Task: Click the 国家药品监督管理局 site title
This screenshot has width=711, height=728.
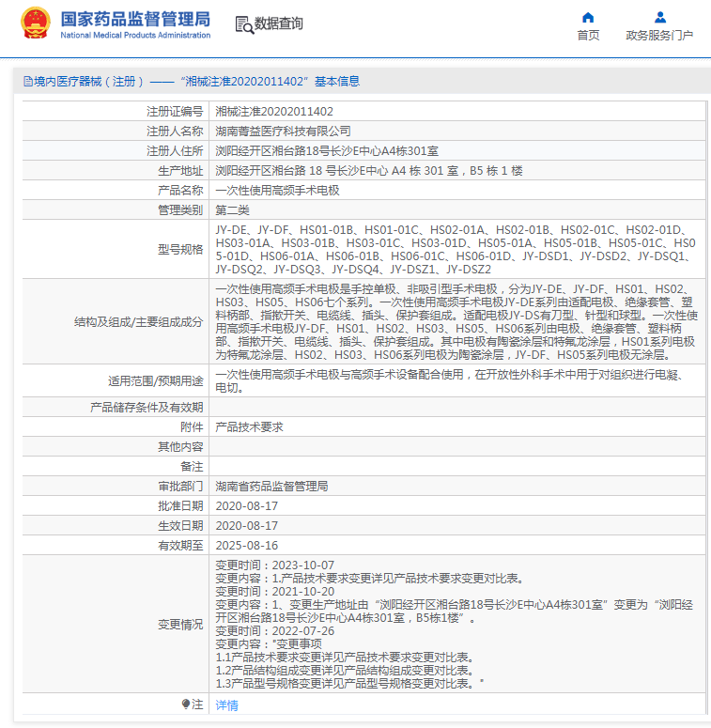Action: click(x=135, y=19)
